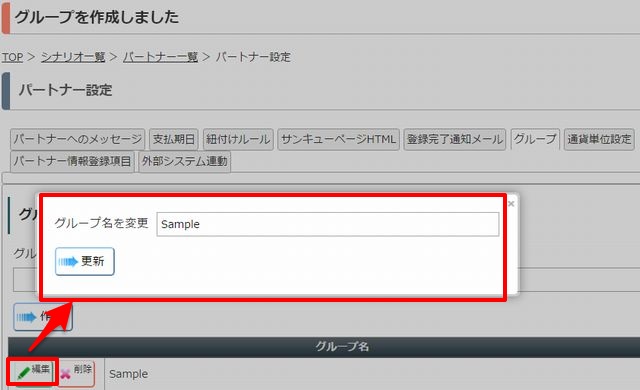Click the Sample group name cell

coord(372,374)
